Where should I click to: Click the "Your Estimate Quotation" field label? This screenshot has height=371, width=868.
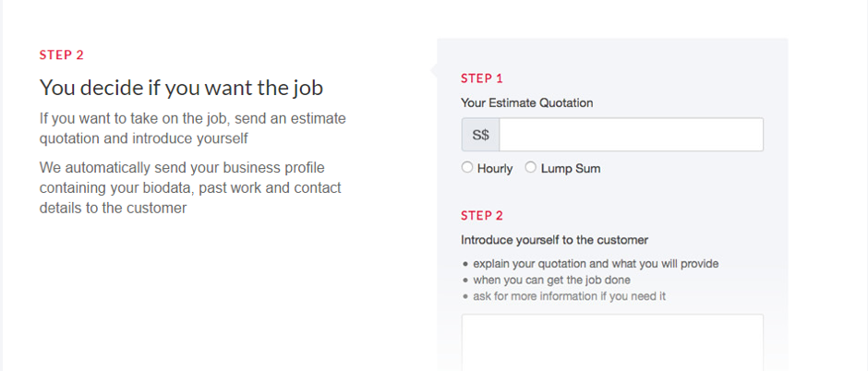[x=526, y=102]
